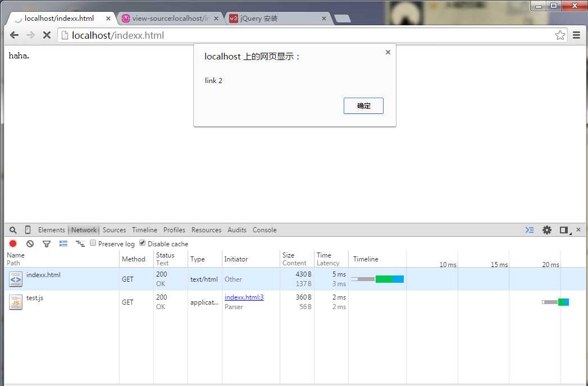Switch to the Audits panel
This screenshot has height=386, width=588.
tap(237, 229)
